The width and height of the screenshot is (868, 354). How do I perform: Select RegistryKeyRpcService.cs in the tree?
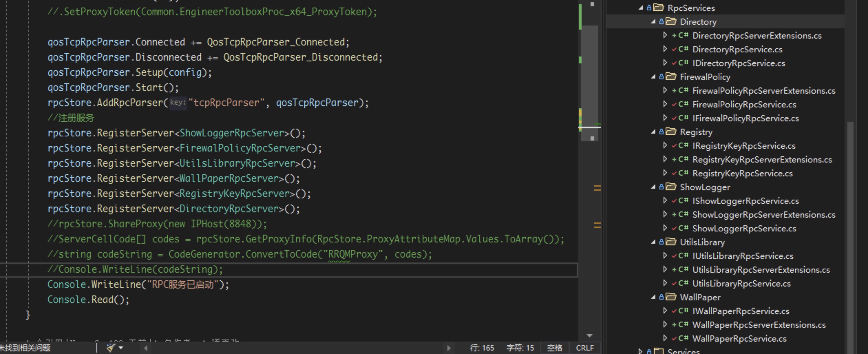pyautogui.click(x=742, y=173)
